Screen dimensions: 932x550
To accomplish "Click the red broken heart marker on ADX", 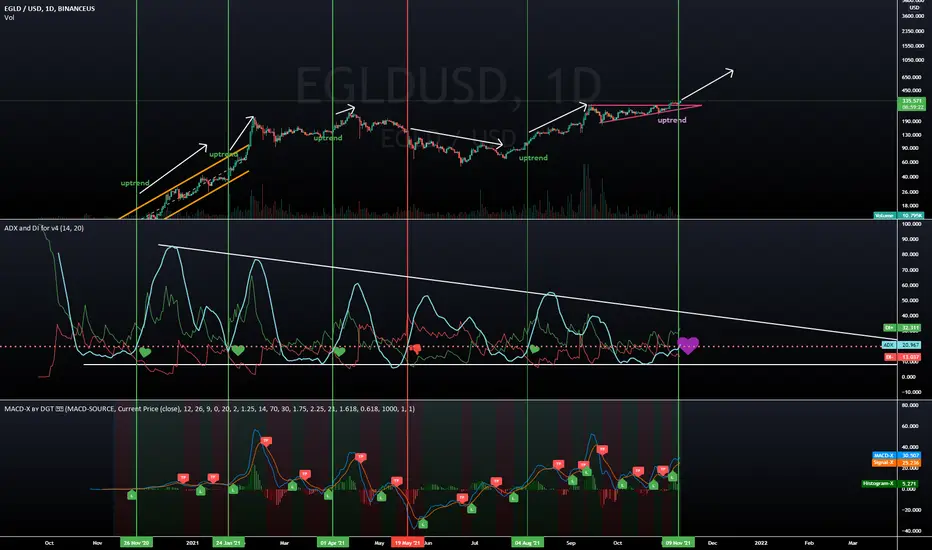I will tap(415, 349).
